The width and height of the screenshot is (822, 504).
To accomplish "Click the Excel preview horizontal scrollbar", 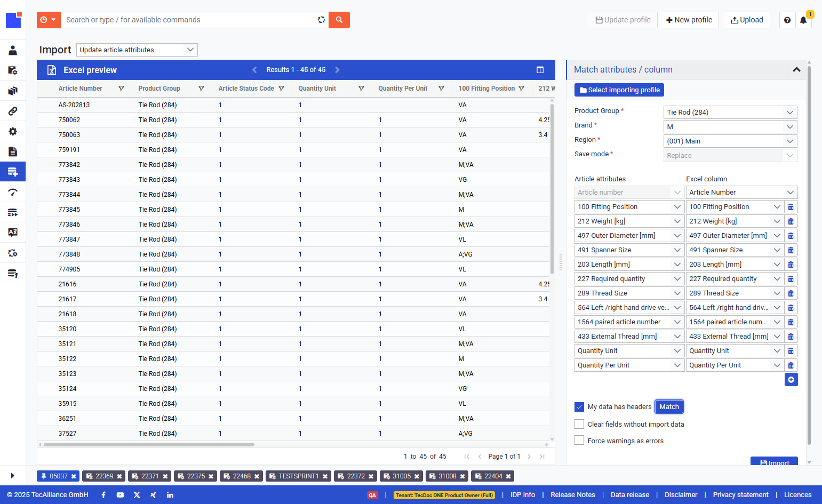I will tap(149, 444).
